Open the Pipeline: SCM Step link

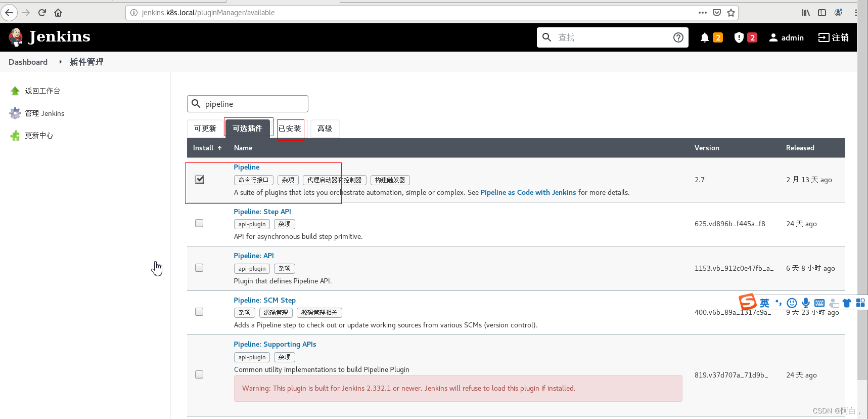coord(264,300)
